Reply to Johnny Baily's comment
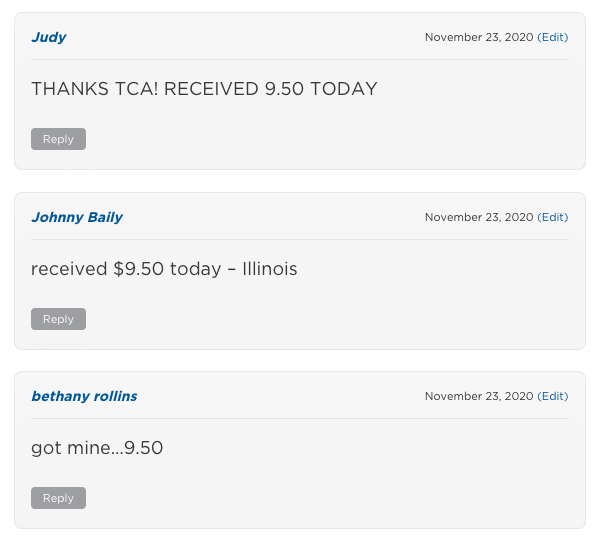 coord(58,319)
